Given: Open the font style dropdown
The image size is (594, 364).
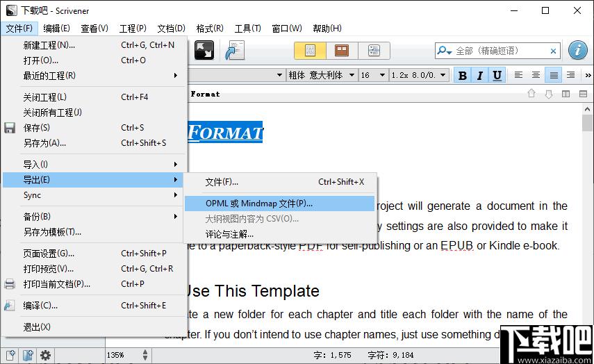Looking at the screenshot, I should [322, 75].
